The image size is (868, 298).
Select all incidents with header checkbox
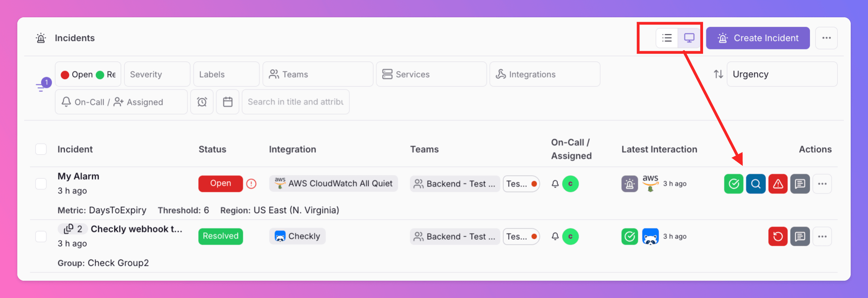tap(41, 149)
